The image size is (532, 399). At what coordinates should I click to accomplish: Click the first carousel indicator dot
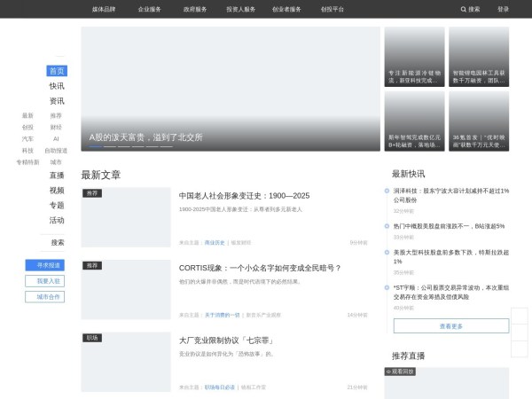pyautogui.click(x=95, y=146)
